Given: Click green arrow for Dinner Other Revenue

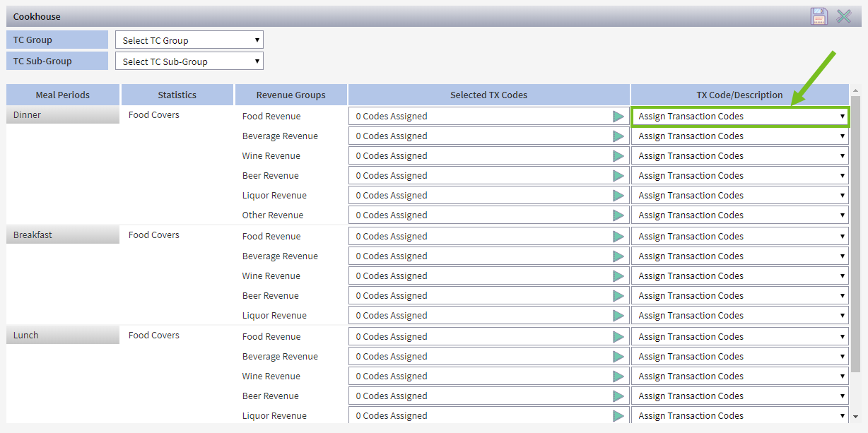Looking at the screenshot, I should point(618,215).
